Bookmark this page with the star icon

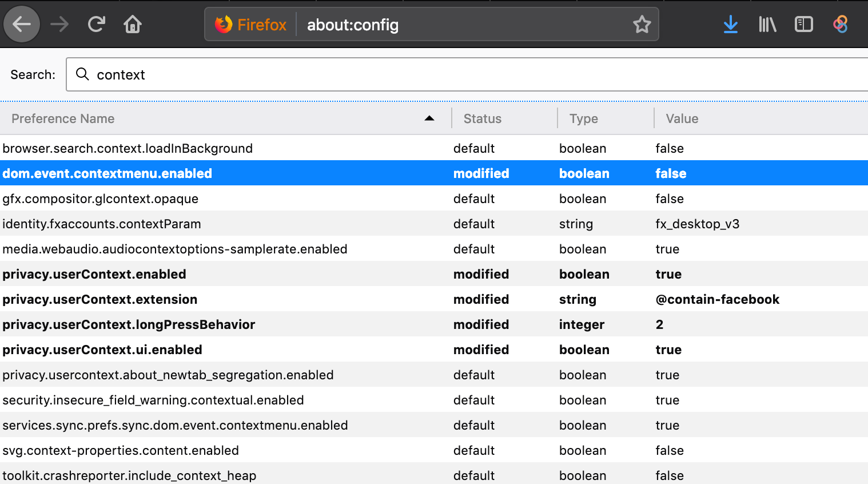[x=642, y=25]
